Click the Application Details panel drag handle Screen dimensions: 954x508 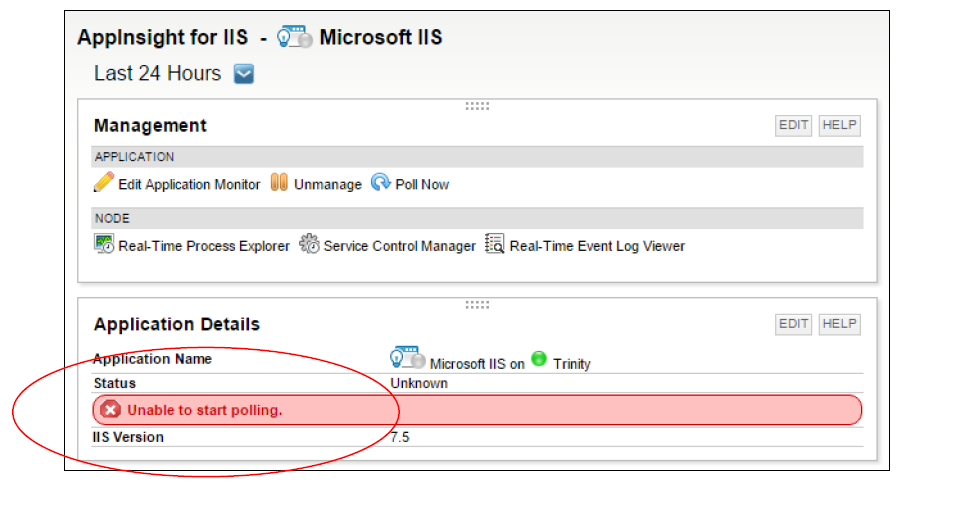pyautogui.click(x=478, y=305)
